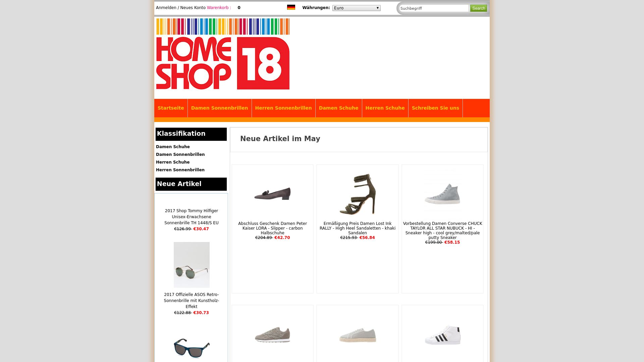This screenshot has width=644, height=362.
Task: Open the Startseite navigation tab
Action: pos(171,108)
